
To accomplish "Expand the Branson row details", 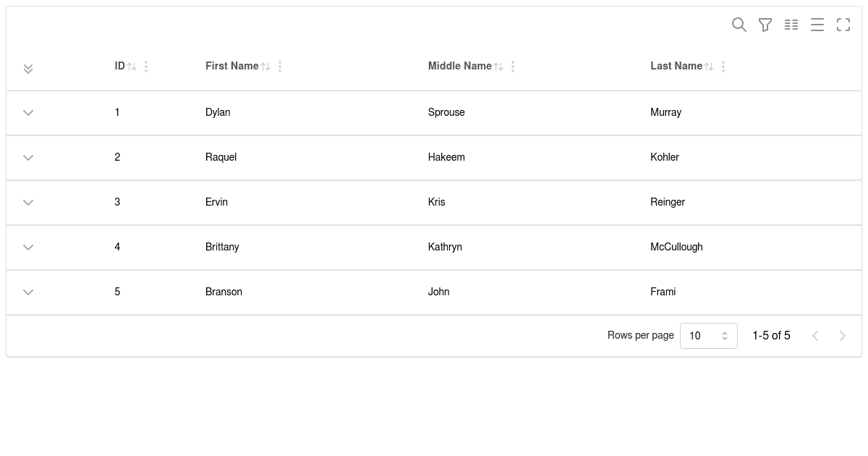I will [28, 292].
